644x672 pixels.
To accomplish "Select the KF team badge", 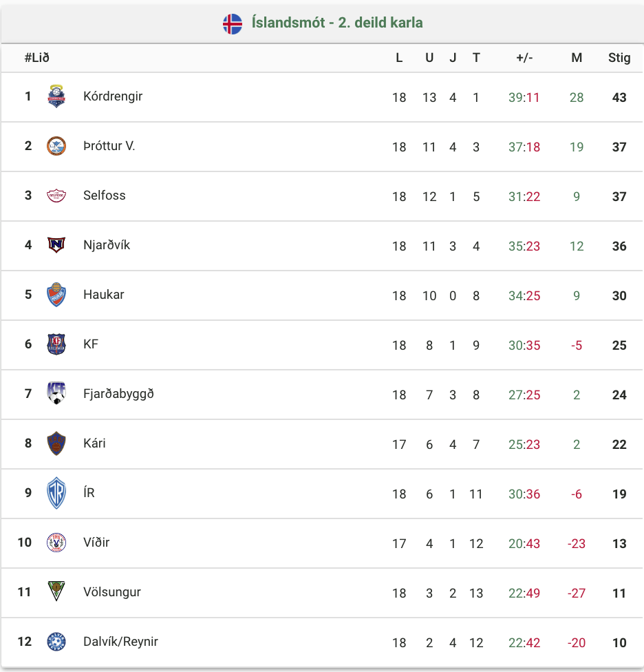I will (56, 344).
